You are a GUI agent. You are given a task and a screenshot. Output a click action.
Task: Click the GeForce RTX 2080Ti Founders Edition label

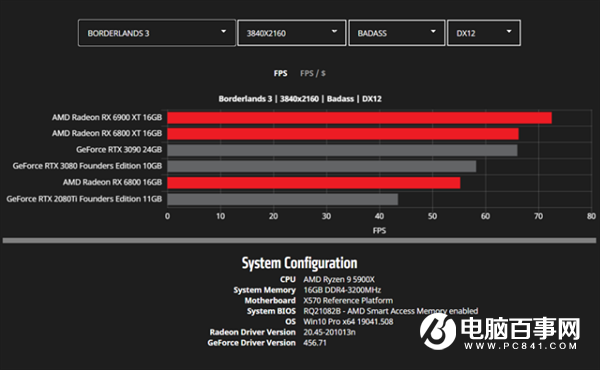click(84, 199)
